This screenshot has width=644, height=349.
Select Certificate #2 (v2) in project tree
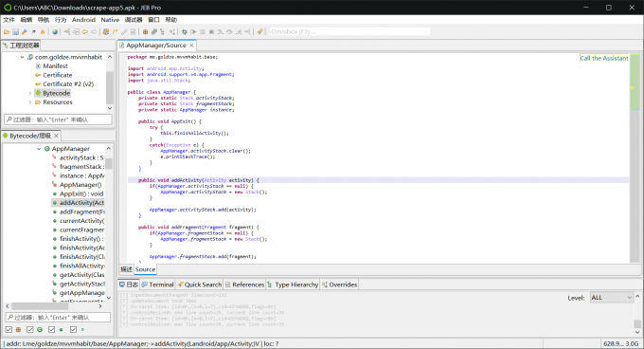click(68, 84)
